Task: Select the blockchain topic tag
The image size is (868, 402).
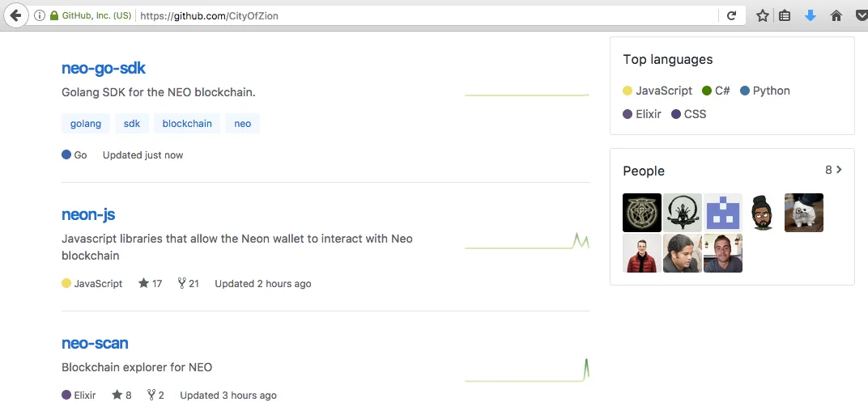Action: pos(187,123)
